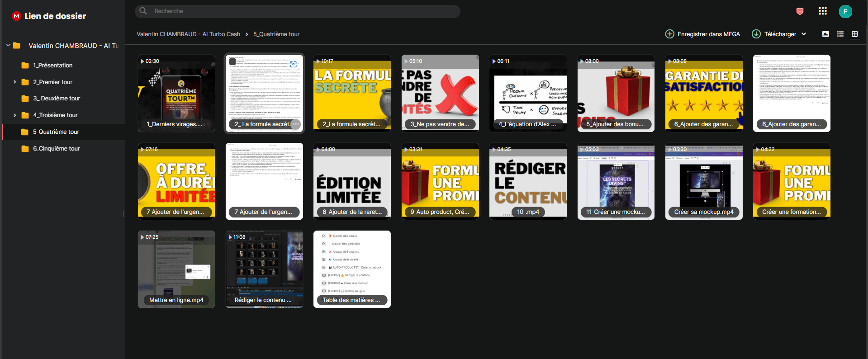Switch to thumbnail grid view
The image size is (868, 359).
pyautogui.click(x=855, y=34)
